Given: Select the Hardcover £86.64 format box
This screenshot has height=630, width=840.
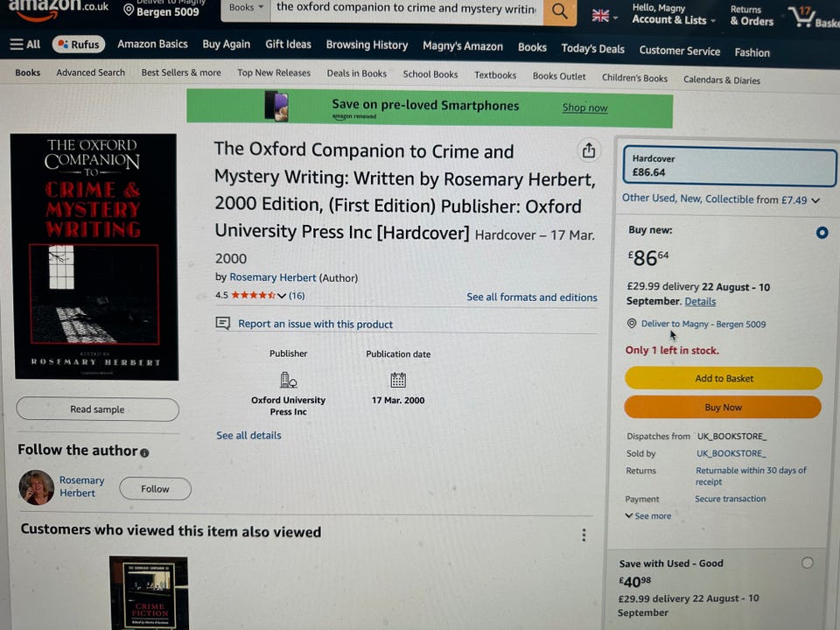Looking at the screenshot, I should click(x=729, y=166).
